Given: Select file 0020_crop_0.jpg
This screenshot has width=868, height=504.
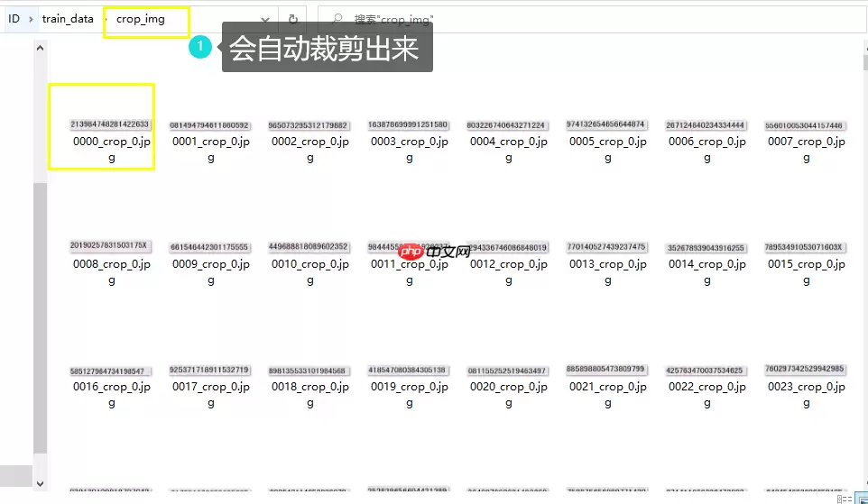Looking at the screenshot, I should [509, 386].
